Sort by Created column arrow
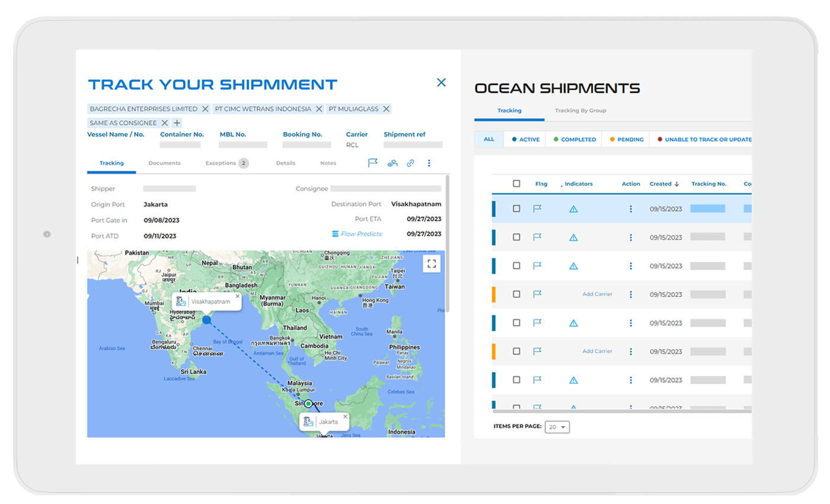The image size is (830, 504). (x=677, y=184)
